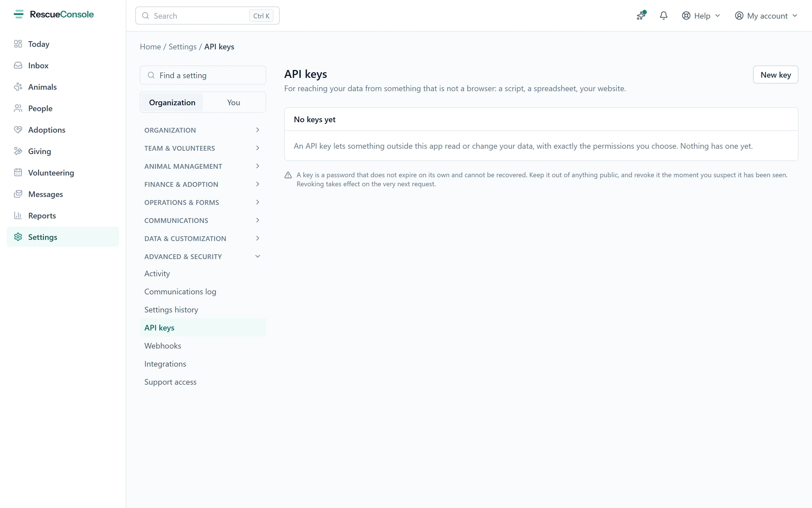This screenshot has height=508, width=812.
Task: Select API keys in settings list
Action: [203, 328]
